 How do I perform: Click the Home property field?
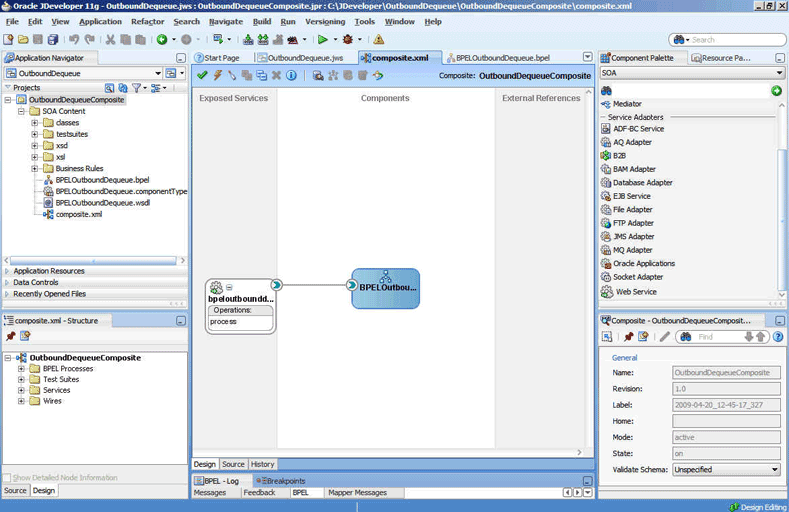pos(726,421)
